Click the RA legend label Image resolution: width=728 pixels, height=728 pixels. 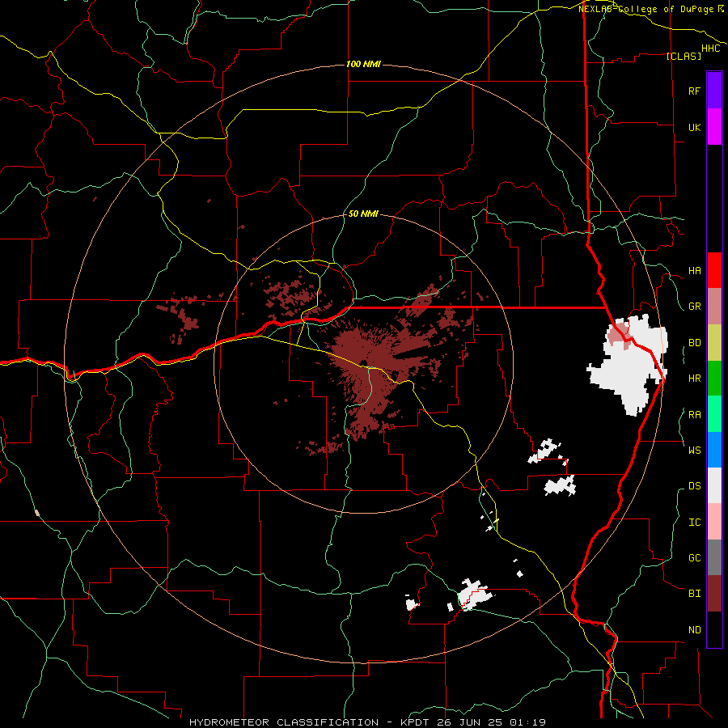[x=694, y=415]
